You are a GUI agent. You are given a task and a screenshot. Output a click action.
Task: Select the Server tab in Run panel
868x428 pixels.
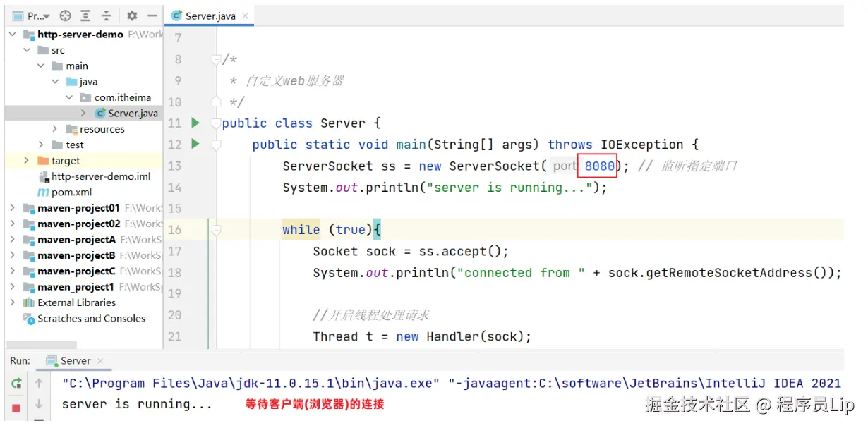(75, 360)
